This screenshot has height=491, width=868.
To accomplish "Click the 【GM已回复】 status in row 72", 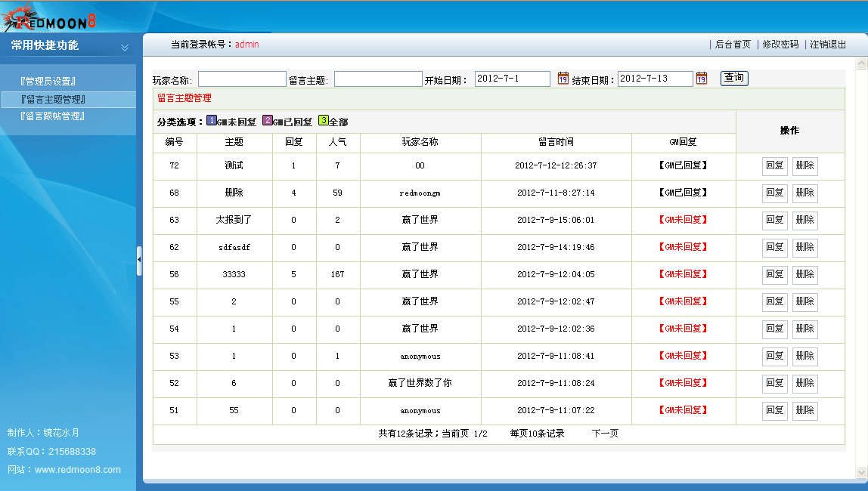I will (x=683, y=165).
